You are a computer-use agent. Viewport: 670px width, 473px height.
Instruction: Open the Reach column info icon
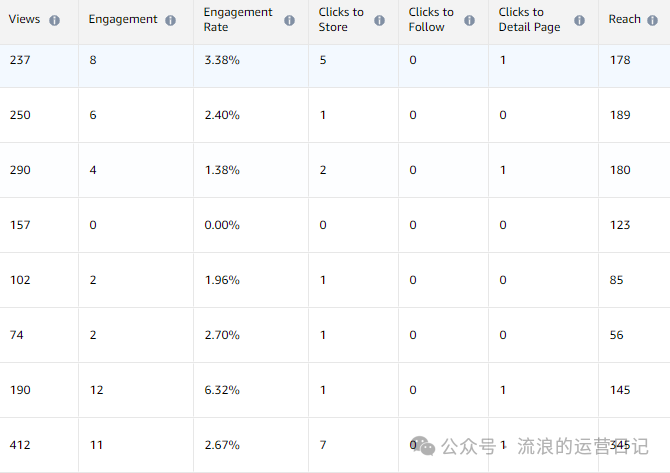tap(655, 20)
